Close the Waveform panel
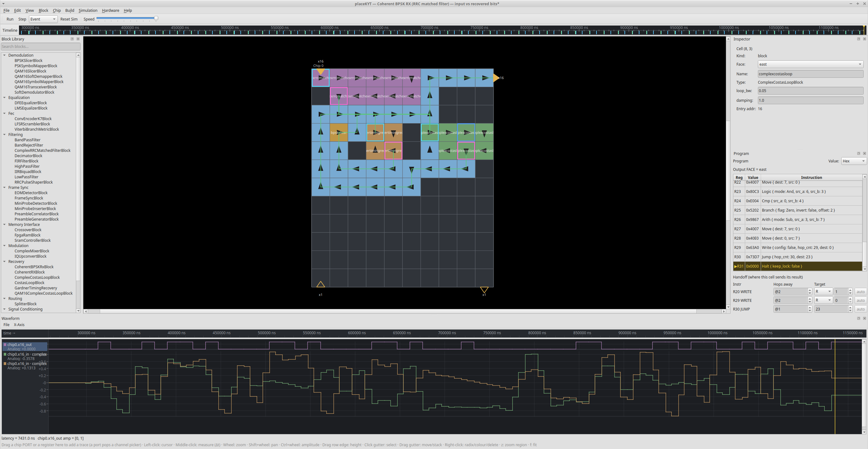The height and width of the screenshot is (449, 868). [864, 318]
